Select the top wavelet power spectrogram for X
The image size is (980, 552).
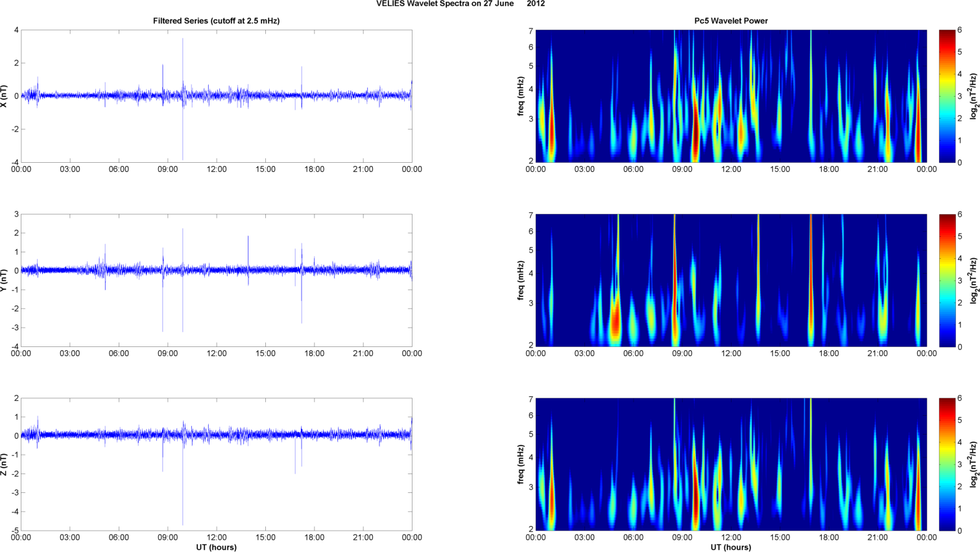(731, 96)
